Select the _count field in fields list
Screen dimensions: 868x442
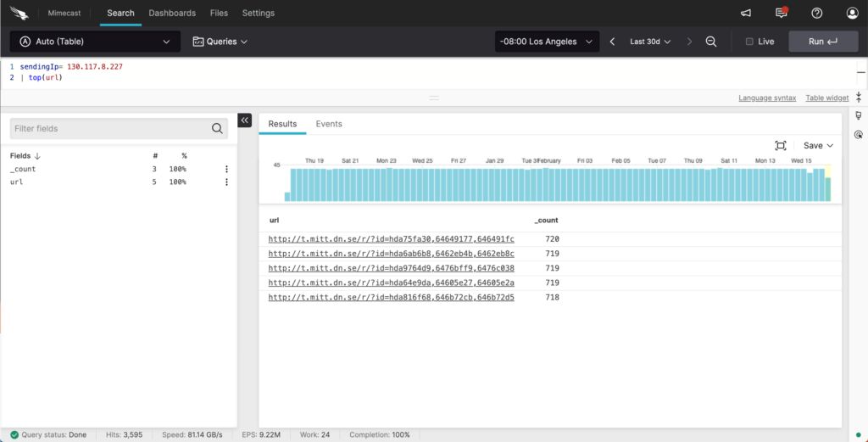pyautogui.click(x=23, y=169)
